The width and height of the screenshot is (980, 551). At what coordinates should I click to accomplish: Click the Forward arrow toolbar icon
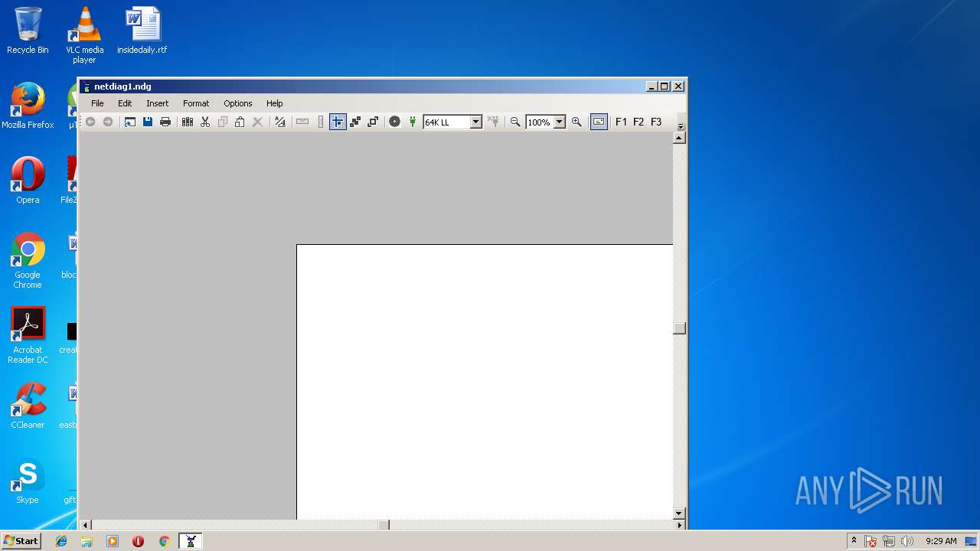[x=108, y=122]
